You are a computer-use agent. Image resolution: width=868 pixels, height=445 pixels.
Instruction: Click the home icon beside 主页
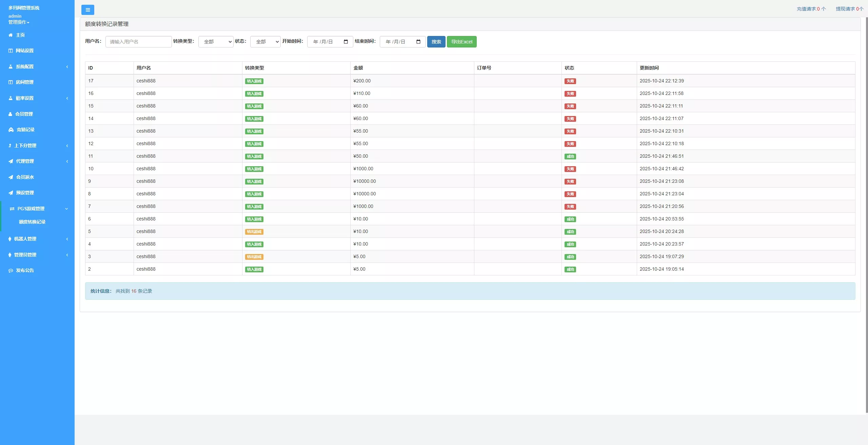point(11,35)
